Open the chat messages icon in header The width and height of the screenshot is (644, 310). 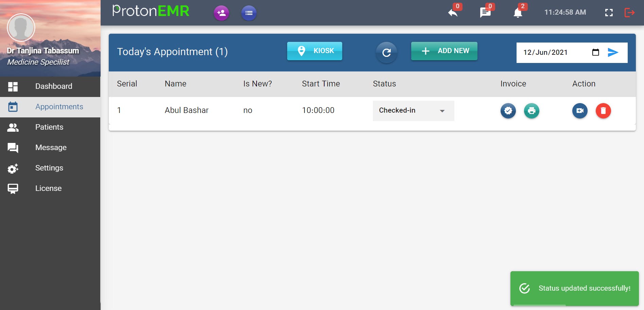485,13
